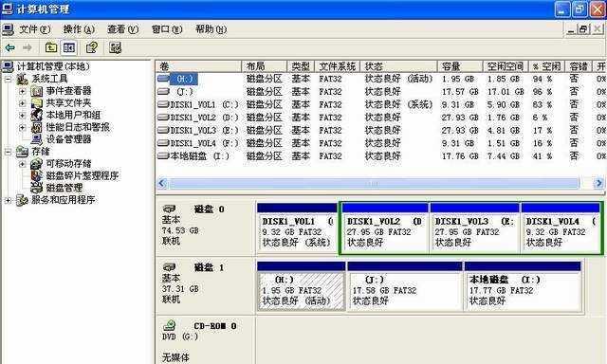
Task: Expand the 共享文件夹 tree node
Action: click(22, 103)
